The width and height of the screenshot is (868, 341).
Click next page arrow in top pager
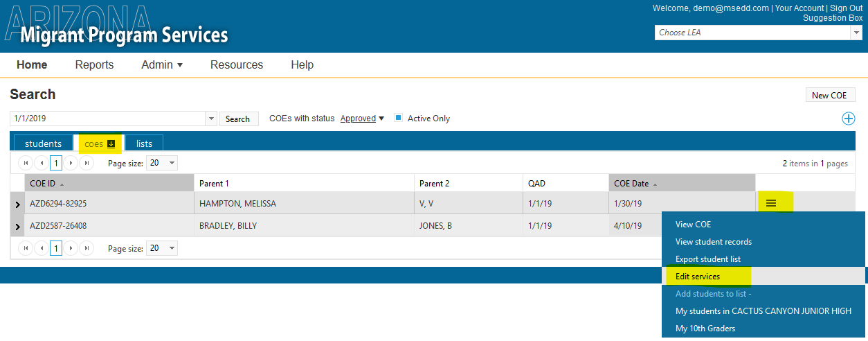coord(71,163)
